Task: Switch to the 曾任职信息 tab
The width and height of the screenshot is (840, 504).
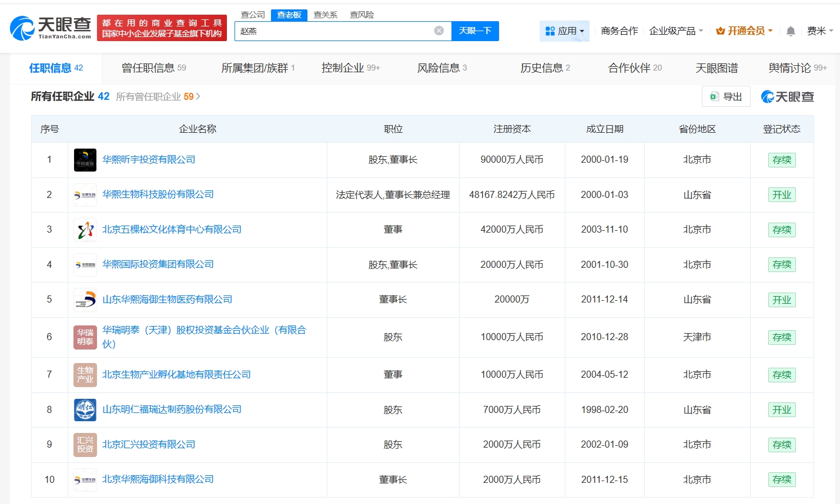Action: pyautogui.click(x=153, y=68)
